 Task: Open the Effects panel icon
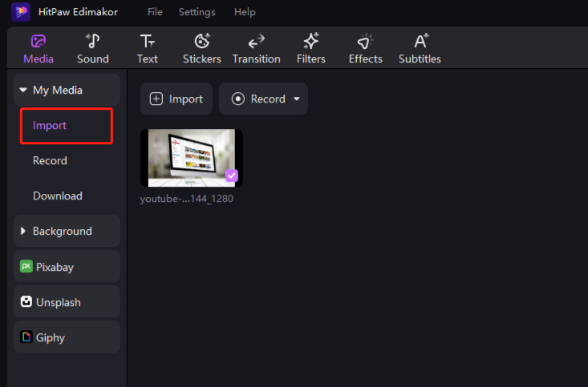pyautogui.click(x=365, y=42)
